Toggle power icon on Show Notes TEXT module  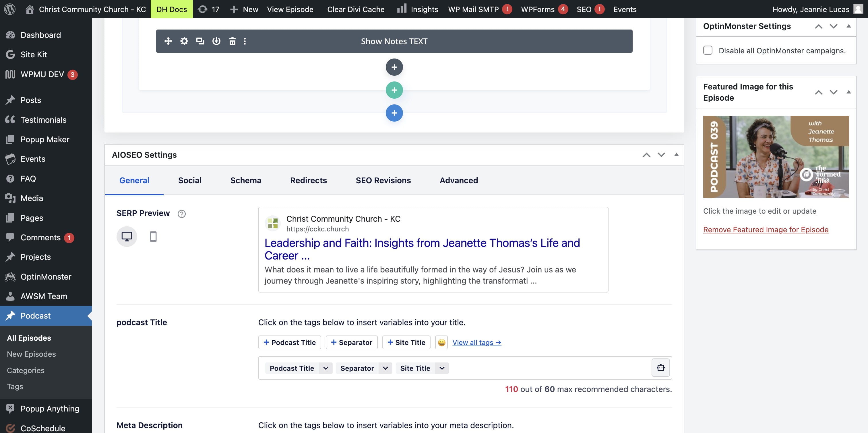point(216,41)
